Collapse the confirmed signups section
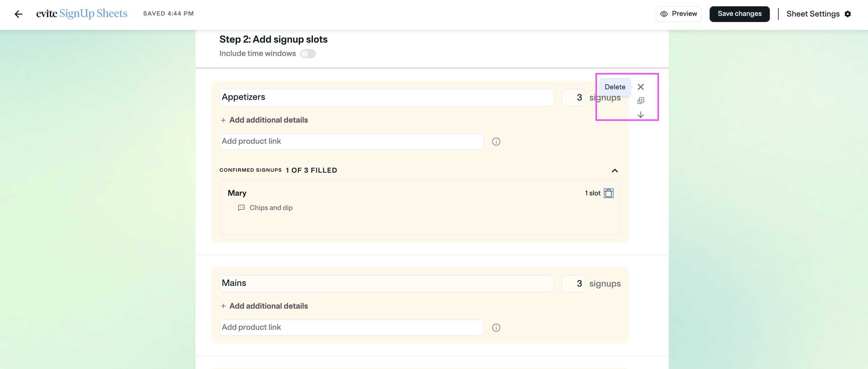This screenshot has height=369, width=868. pos(615,171)
